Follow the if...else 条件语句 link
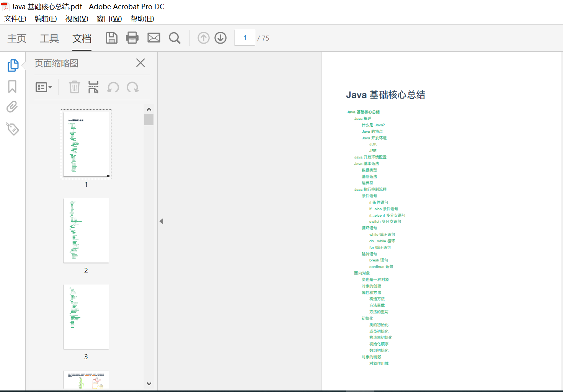 (383, 209)
